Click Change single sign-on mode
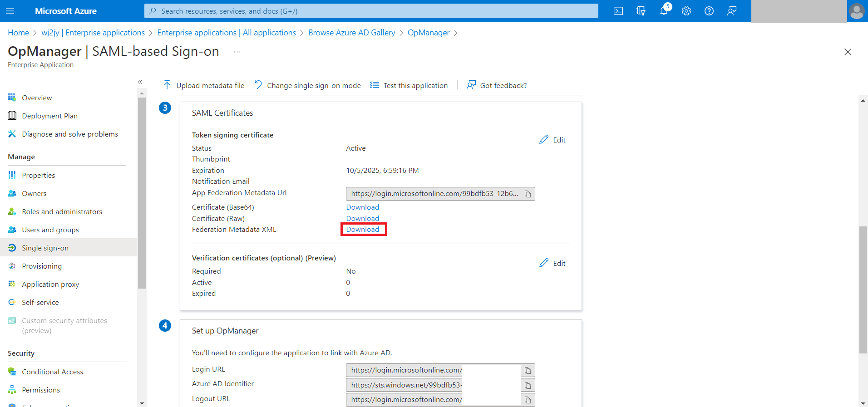Screen dimensions: 868x407 [307, 85]
